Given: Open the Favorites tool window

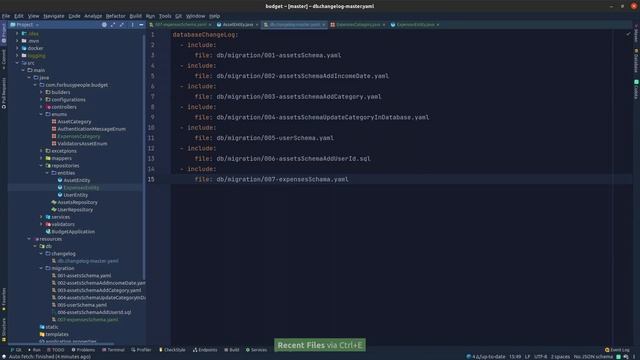Looking at the screenshot, I should pyautogui.click(x=4, y=299).
